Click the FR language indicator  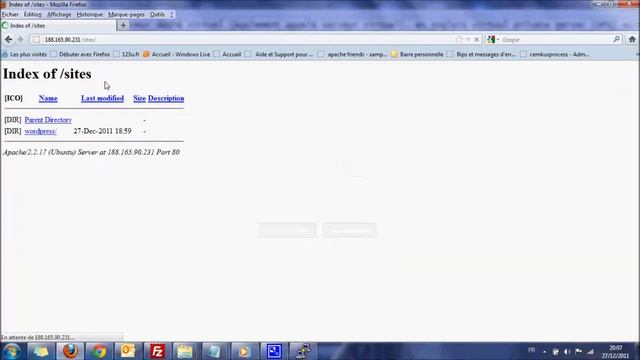tap(531, 350)
